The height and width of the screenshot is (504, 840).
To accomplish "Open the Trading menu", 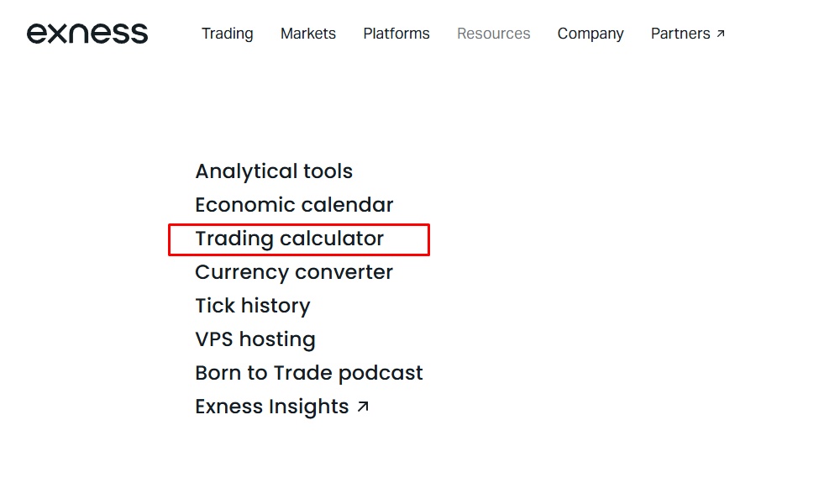I will tap(227, 34).
